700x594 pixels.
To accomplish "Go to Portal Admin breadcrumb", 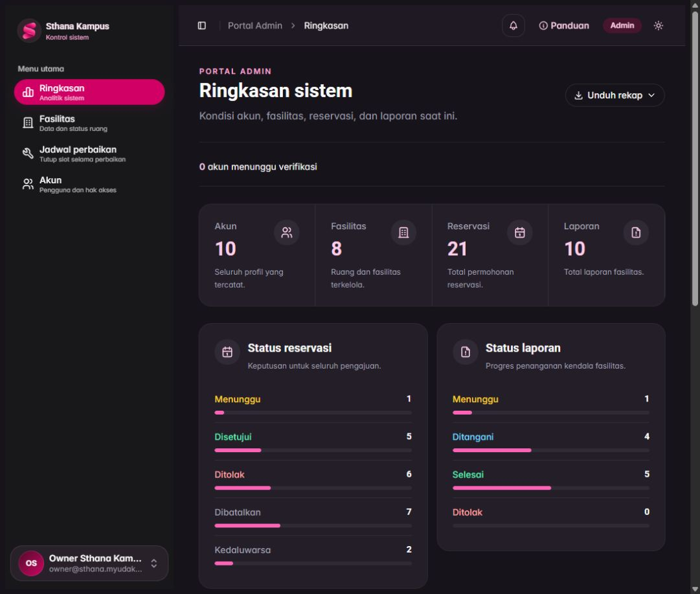I will [x=255, y=25].
